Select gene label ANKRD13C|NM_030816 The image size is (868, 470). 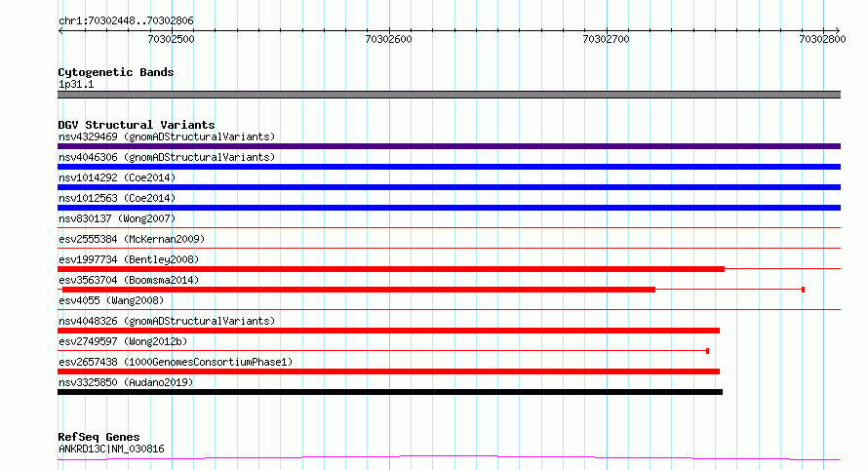[111, 449]
